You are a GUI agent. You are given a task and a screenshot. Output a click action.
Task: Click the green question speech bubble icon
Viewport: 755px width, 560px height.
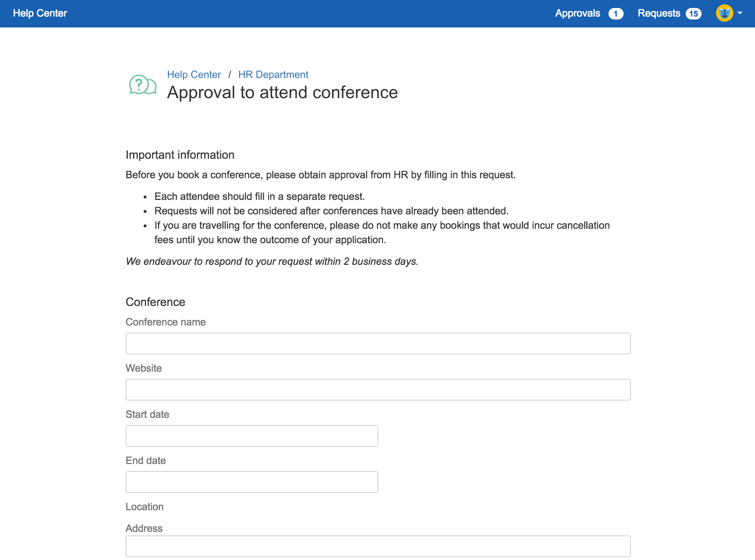coord(143,85)
